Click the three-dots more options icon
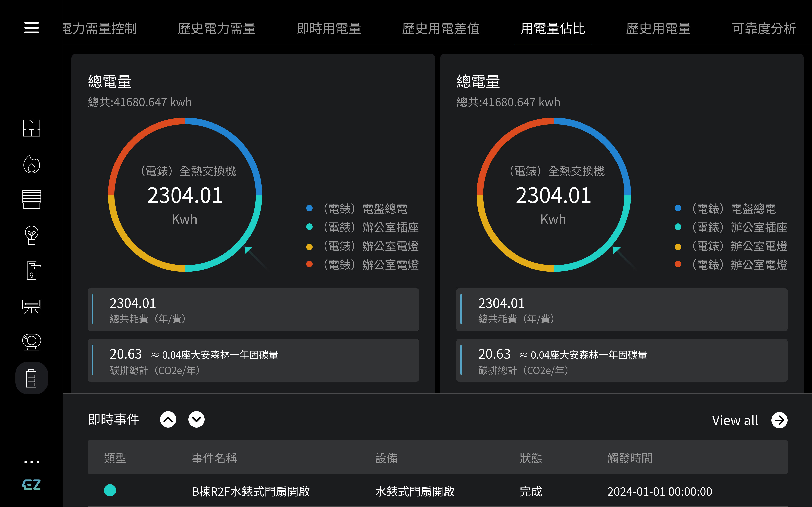812x507 pixels. 31,462
